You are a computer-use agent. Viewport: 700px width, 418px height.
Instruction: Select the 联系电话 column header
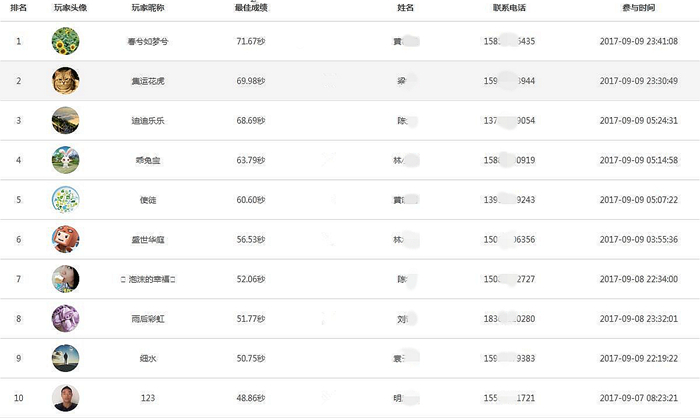pyautogui.click(x=509, y=8)
